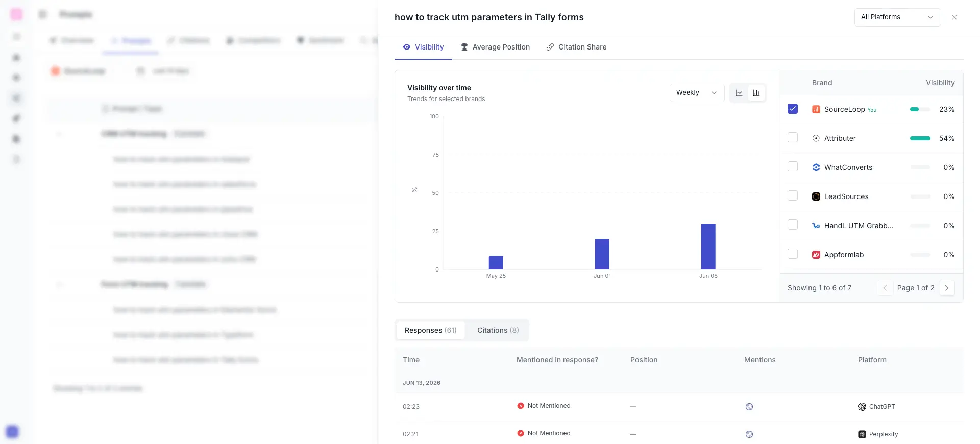Open mentions icon in 02:21 row
The image size is (980, 444).
pyautogui.click(x=749, y=434)
